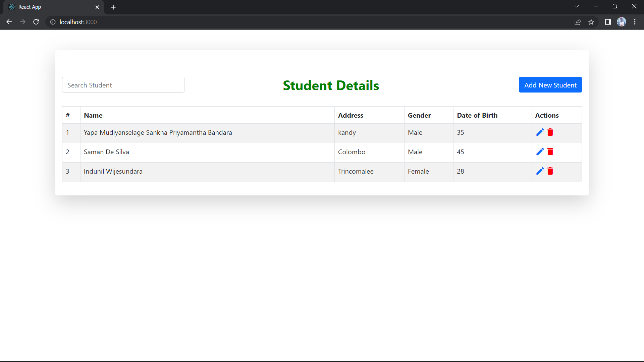Edit Saman De Silva's record with pencil icon
Viewport: 644px width, 362px height.
(540, 152)
